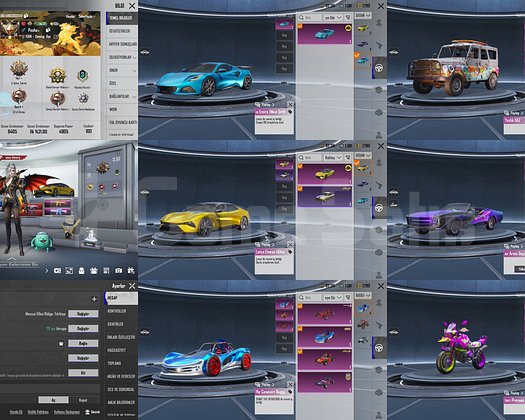This screenshot has height=420, width=525.
Task: Click the Aç button in settings
Action: pos(53,400)
